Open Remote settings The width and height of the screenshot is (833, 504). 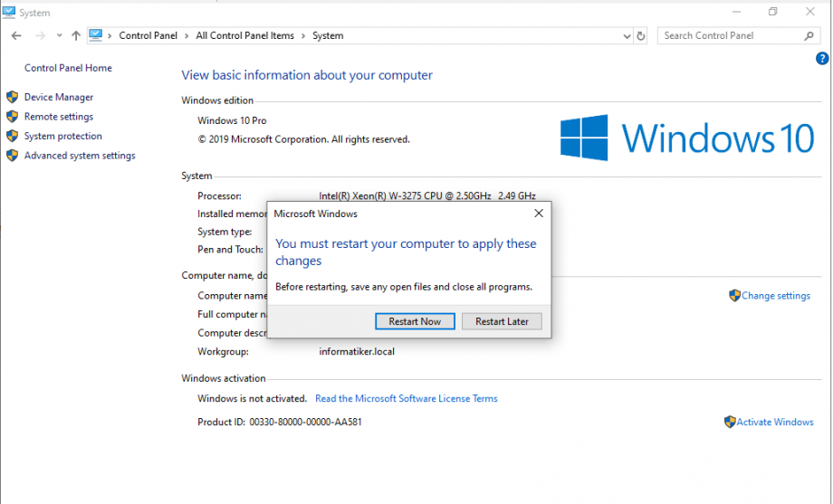(x=59, y=117)
